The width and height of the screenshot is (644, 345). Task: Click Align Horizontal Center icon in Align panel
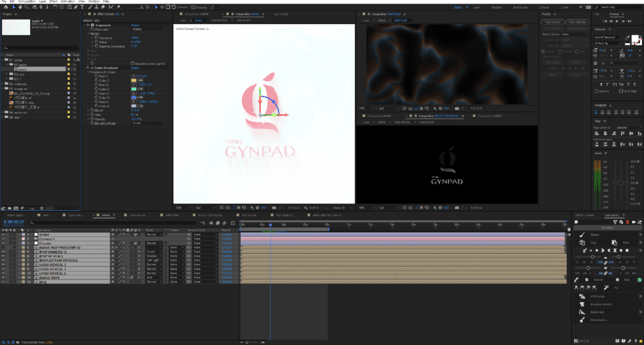tap(605, 133)
